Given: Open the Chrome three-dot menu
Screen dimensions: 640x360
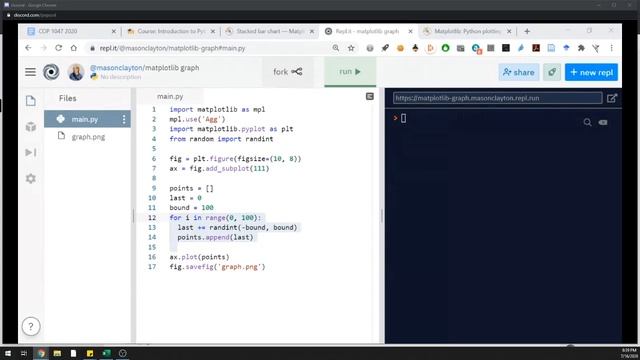Looking at the screenshot, I should click(611, 48).
